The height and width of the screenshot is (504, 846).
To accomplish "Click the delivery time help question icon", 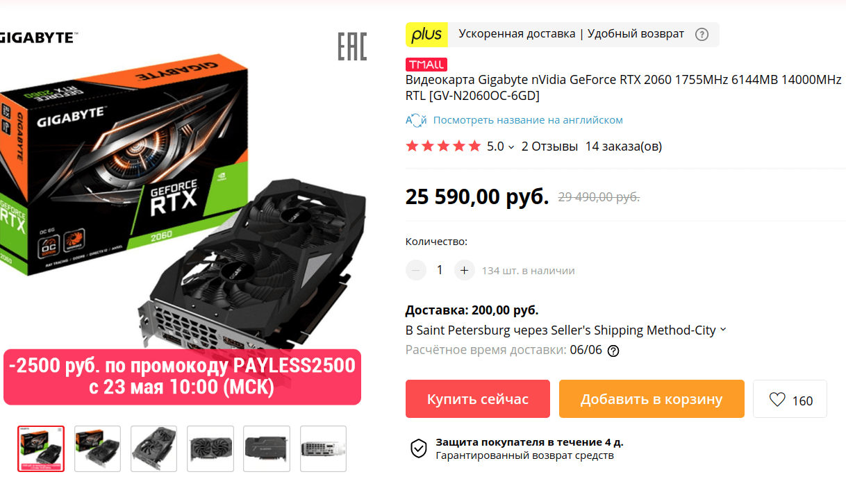I will click(613, 351).
